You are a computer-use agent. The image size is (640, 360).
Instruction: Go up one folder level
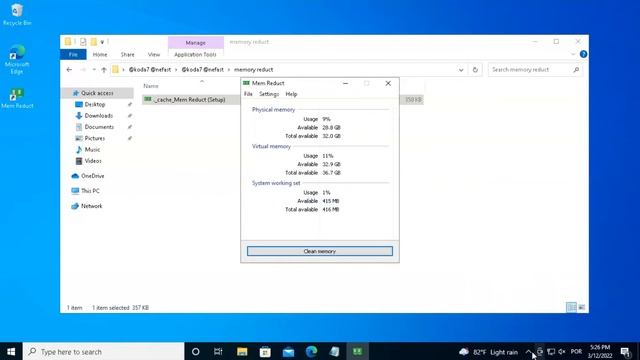tap(104, 70)
